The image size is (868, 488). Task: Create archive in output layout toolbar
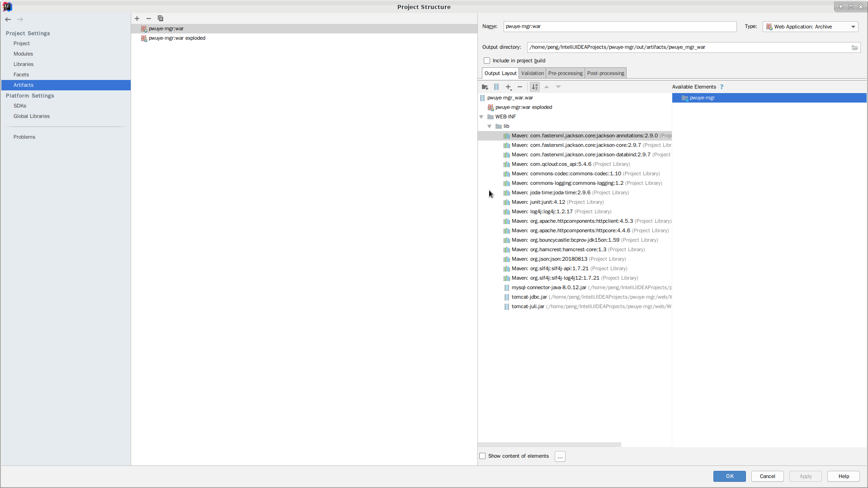pos(496,87)
